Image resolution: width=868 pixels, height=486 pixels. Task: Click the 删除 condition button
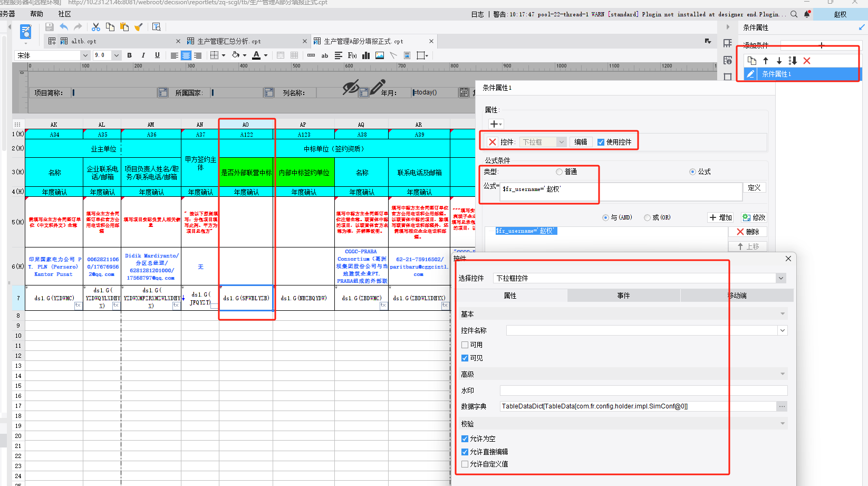(x=748, y=232)
